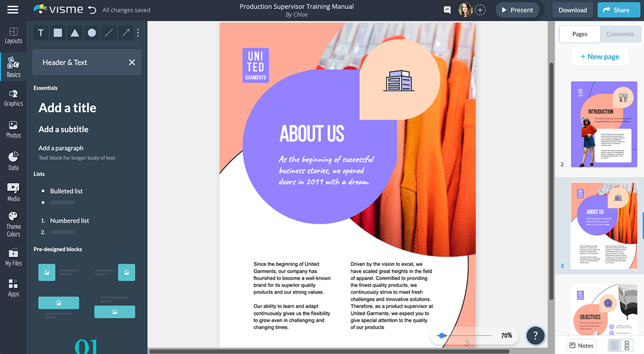The width and height of the screenshot is (644, 354).
Task: Expand more shape options menu
Action: (138, 33)
